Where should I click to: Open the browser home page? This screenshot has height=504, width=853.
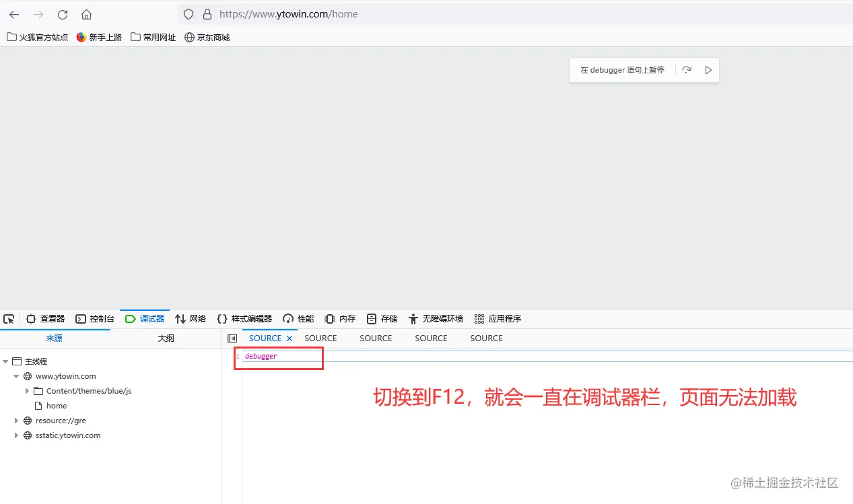click(x=86, y=14)
